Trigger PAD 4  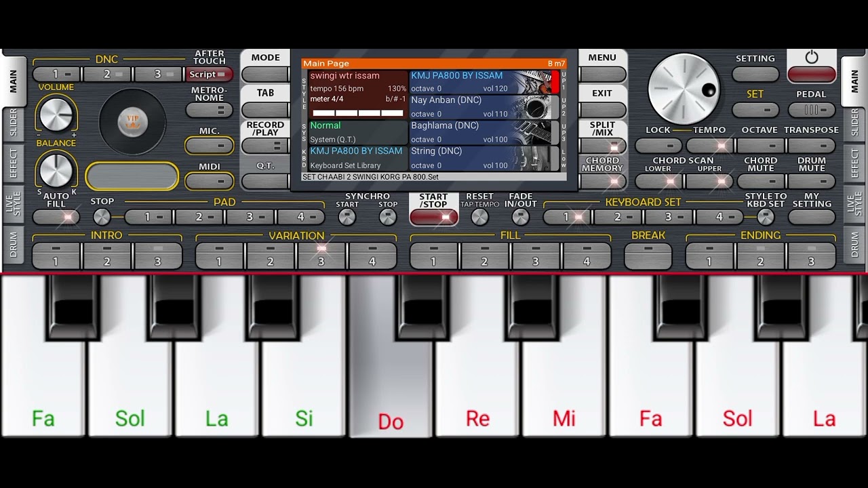coord(302,217)
